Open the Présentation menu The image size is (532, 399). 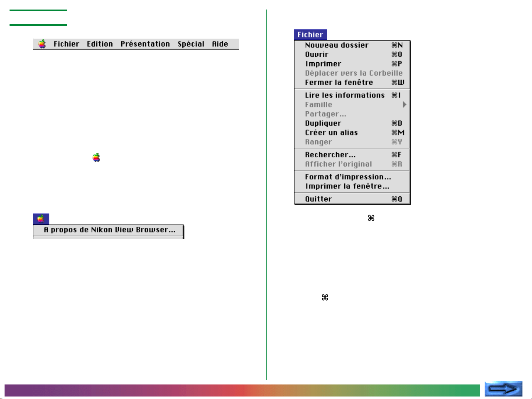tap(145, 44)
